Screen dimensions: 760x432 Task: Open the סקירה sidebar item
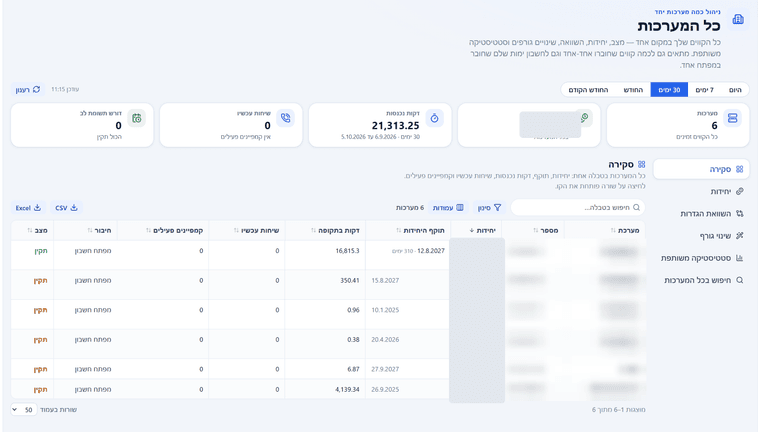coord(701,169)
